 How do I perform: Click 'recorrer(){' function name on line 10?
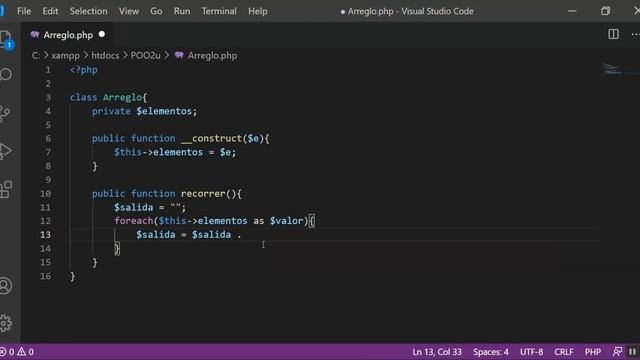[x=211, y=193]
